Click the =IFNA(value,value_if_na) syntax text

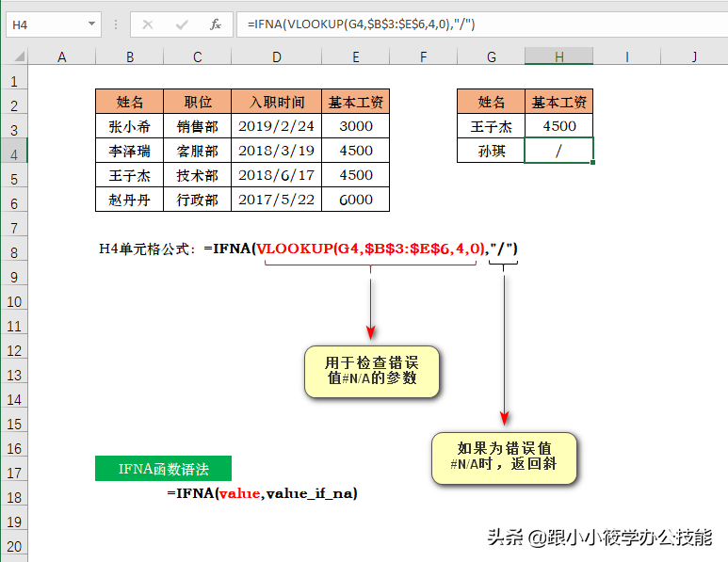(263, 493)
